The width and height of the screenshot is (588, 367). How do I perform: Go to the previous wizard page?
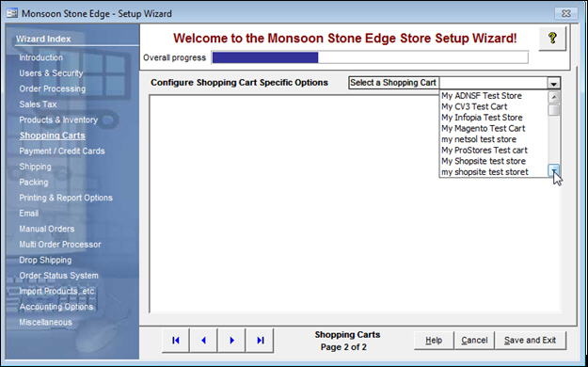click(203, 341)
